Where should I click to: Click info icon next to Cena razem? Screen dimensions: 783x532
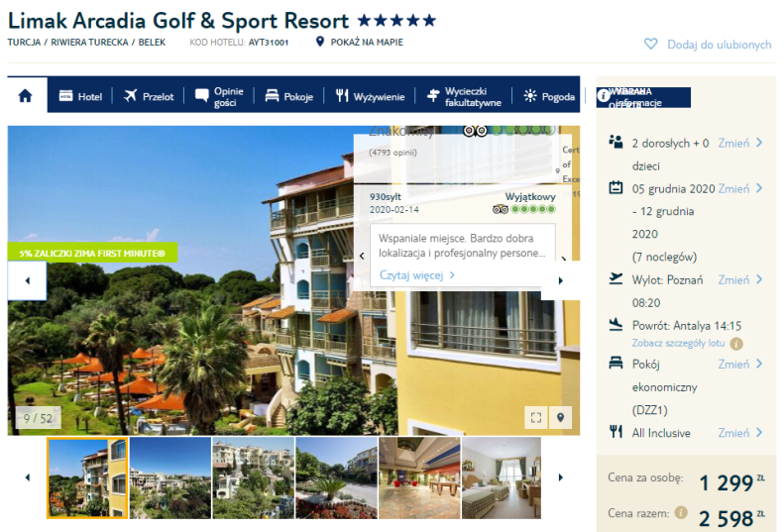point(681,512)
